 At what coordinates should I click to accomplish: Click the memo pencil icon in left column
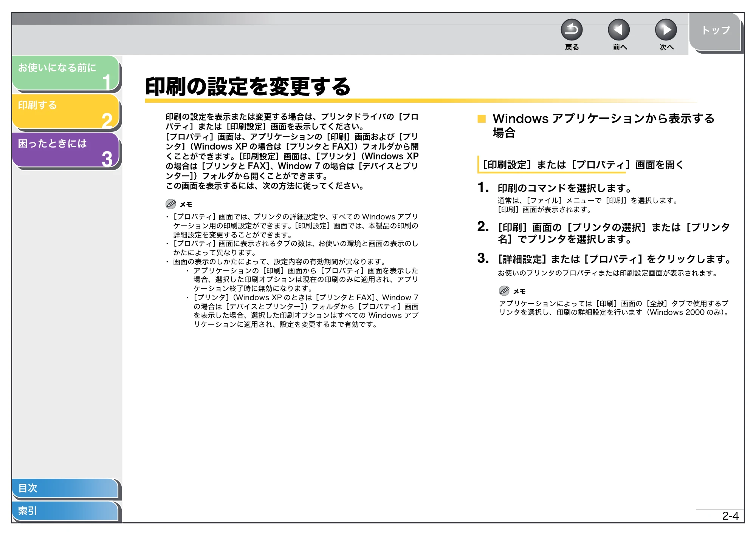[x=171, y=204]
